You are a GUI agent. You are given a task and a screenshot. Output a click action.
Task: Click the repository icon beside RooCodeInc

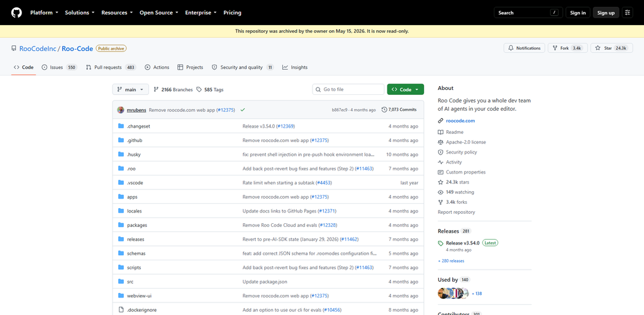pos(14,48)
